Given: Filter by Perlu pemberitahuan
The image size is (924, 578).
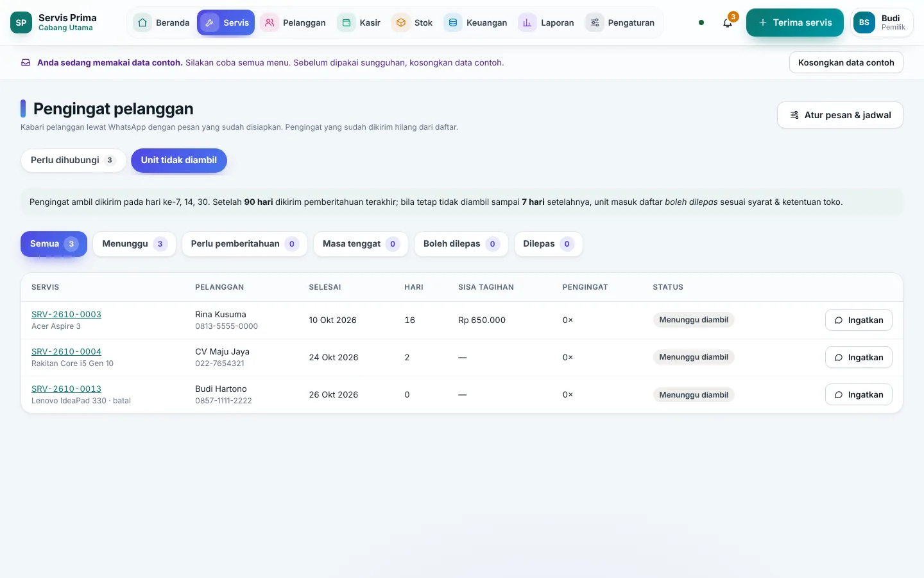Looking at the screenshot, I should click(x=244, y=244).
